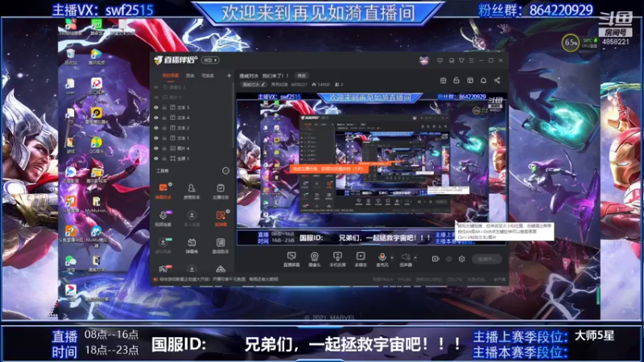Click the grayed 连接中 start-stream button
644x362 pixels.
(486, 259)
